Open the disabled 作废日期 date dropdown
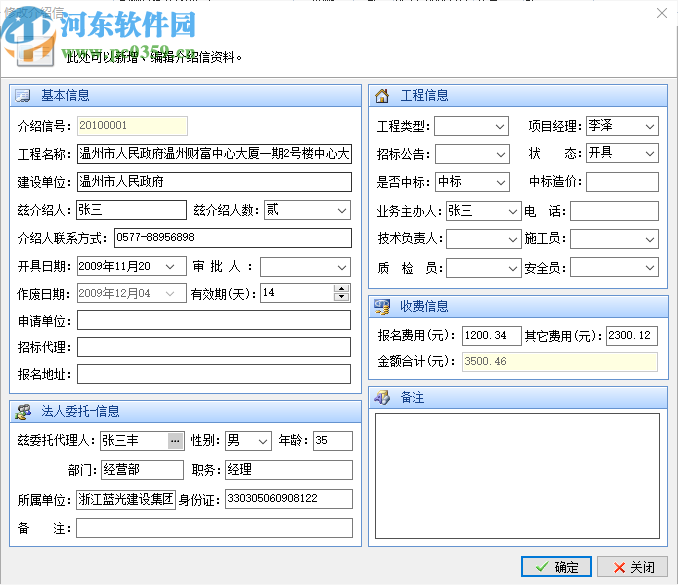 click(170, 294)
